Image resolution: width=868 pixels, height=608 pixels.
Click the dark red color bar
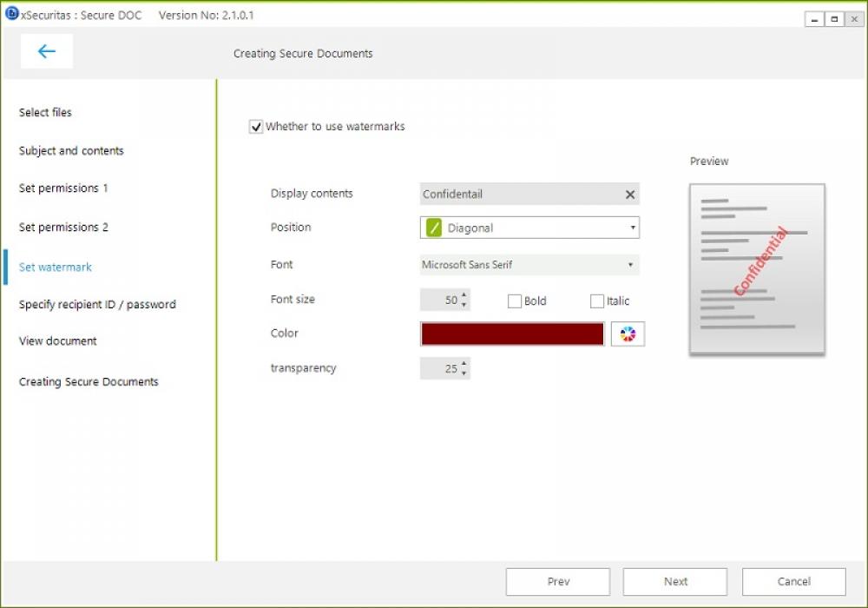coord(511,334)
